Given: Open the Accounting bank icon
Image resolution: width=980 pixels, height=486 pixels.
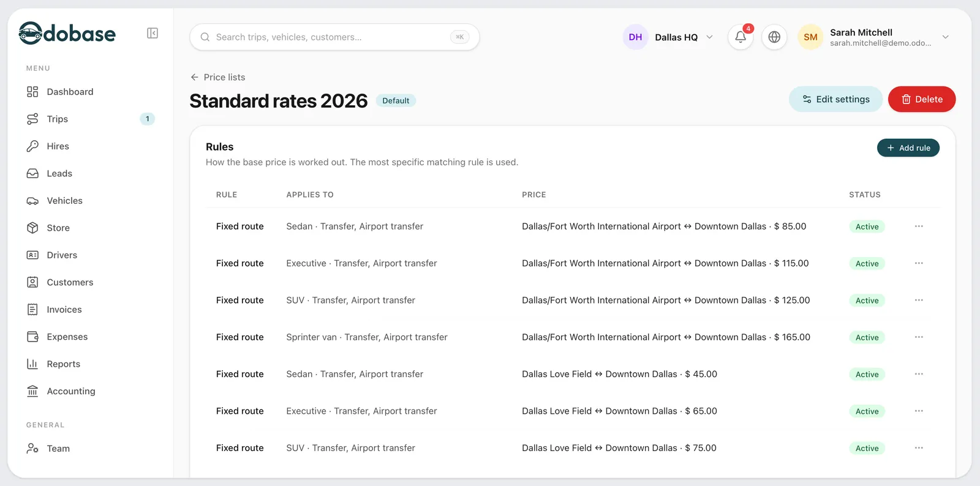Looking at the screenshot, I should pyautogui.click(x=32, y=391).
